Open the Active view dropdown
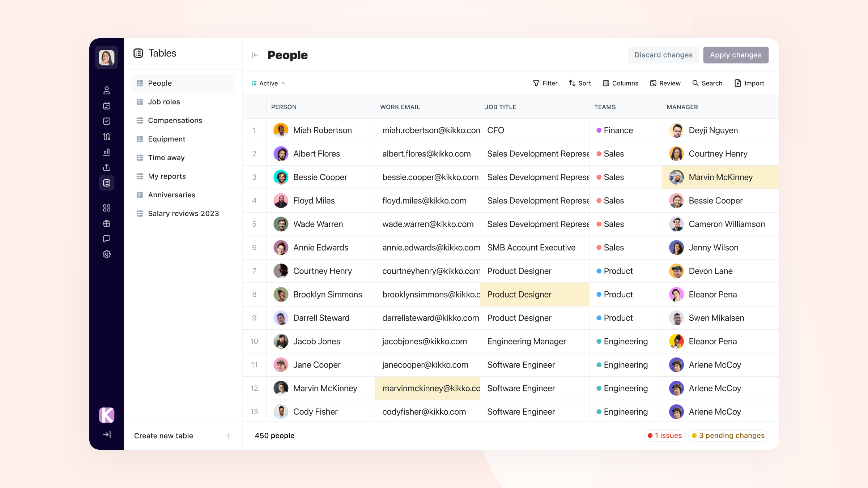868x488 pixels. click(268, 83)
